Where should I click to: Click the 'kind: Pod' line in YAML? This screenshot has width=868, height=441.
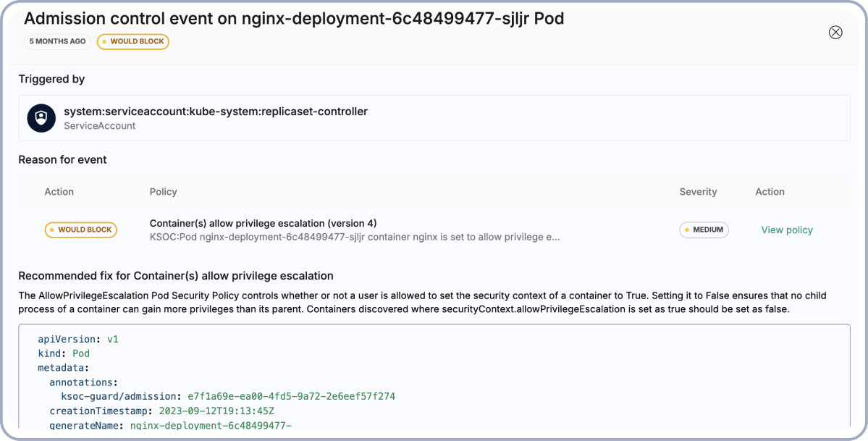(64, 353)
